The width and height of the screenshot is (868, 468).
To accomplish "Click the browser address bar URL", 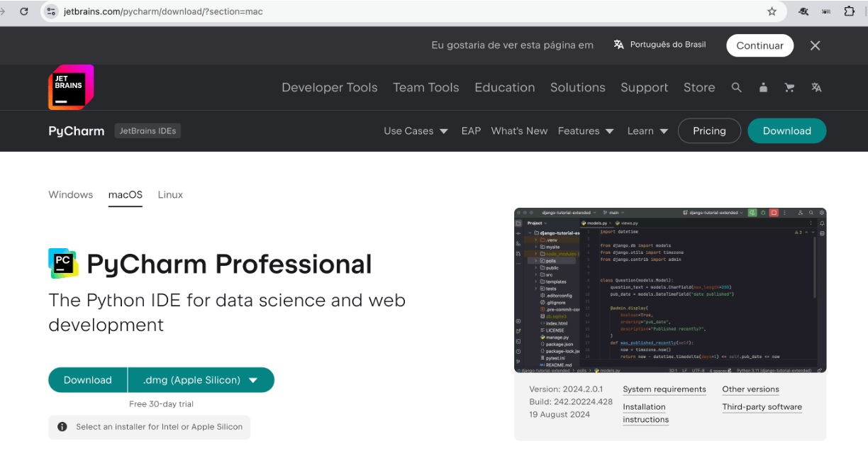I will [x=163, y=11].
